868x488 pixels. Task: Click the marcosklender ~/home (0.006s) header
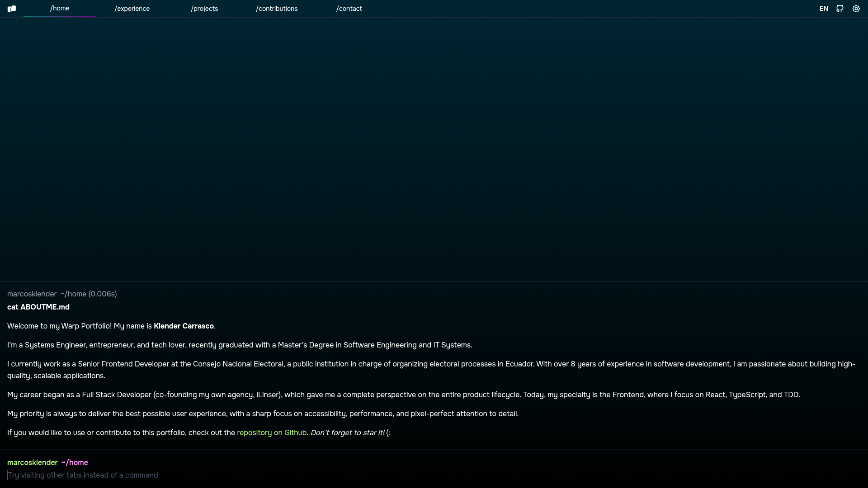point(62,294)
